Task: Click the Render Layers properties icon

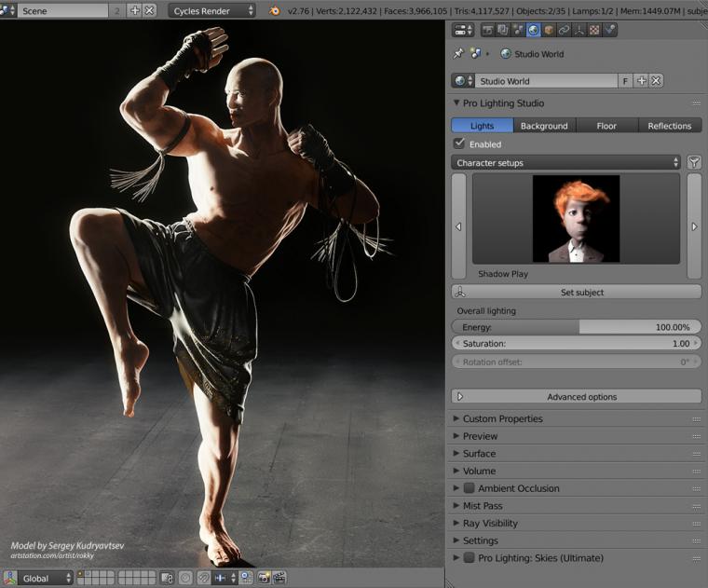Action: pos(503,31)
